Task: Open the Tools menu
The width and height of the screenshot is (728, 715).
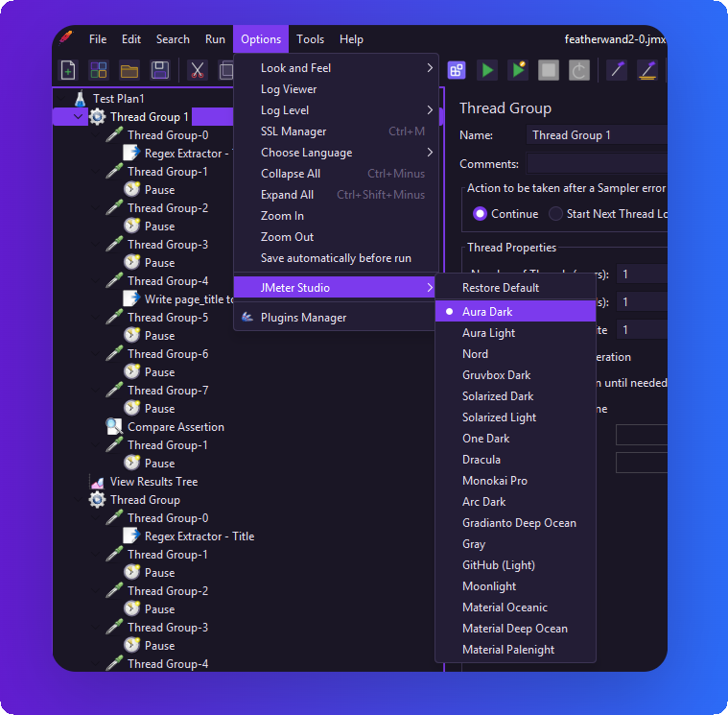Action: pyautogui.click(x=310, y=39)
